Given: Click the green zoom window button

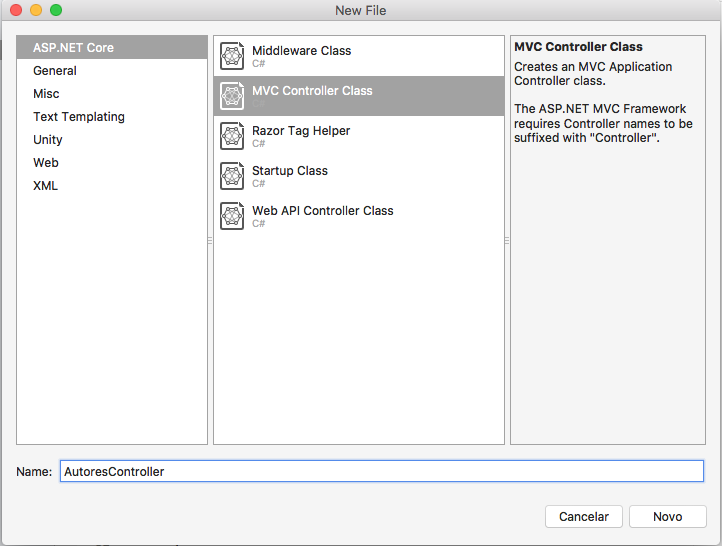Looking at the screenshot, I should point(56,10).
